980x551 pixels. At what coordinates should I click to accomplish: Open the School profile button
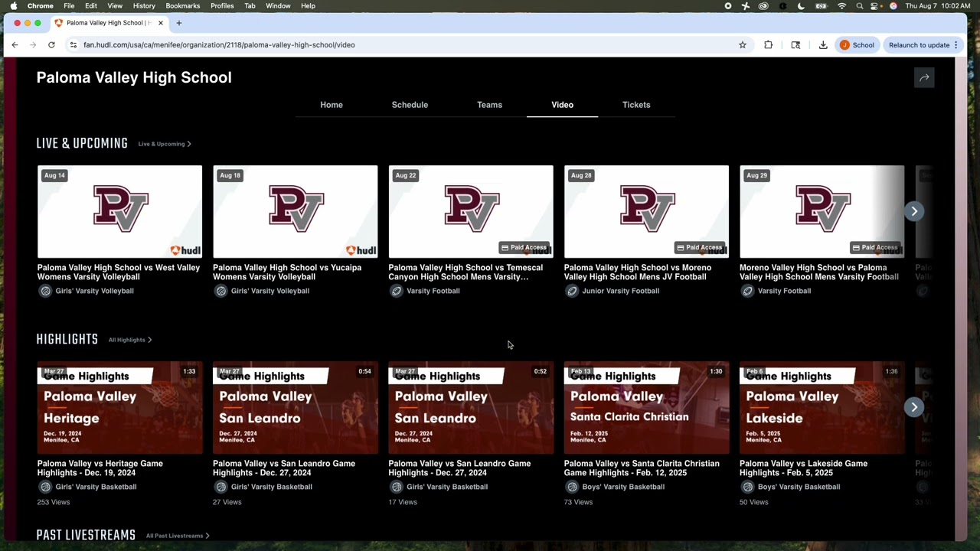point(857,45)
